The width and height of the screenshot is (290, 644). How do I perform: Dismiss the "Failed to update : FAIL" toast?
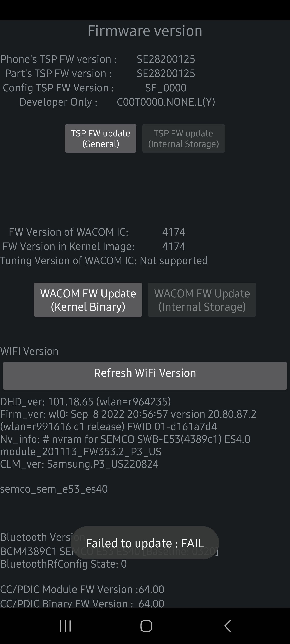pyautogui.click(x=145, y=543)
